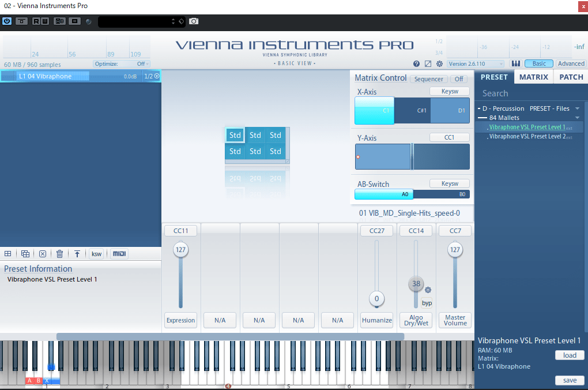
Task: Switch to the PATCH tab
Action: click(x=571, y=77)
